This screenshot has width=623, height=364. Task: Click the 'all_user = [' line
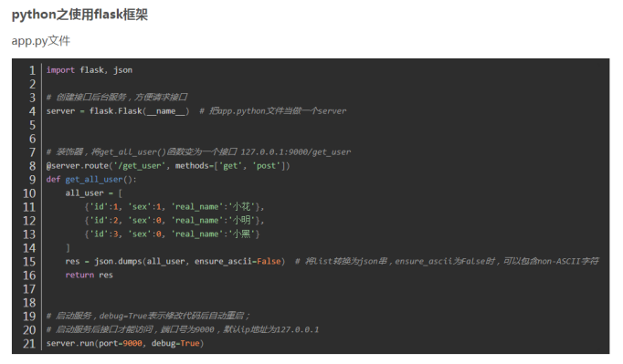(94, 192)
